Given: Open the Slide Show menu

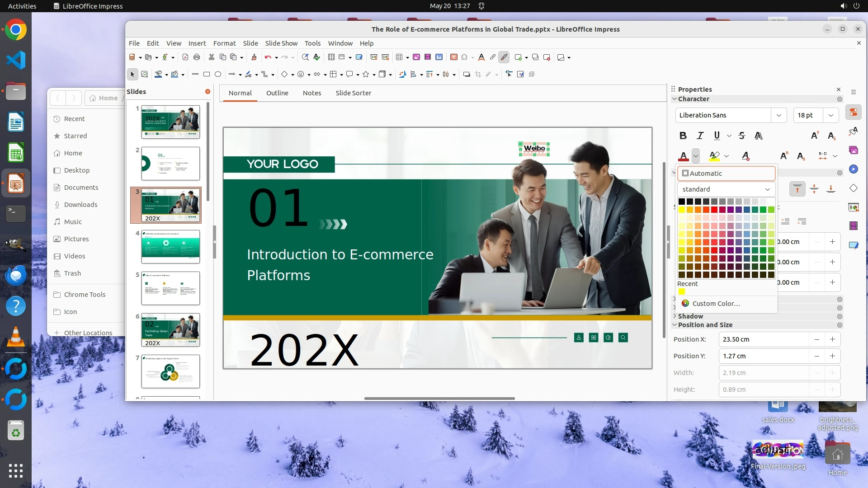Looking at the screenshot, I should coord(281,43).
